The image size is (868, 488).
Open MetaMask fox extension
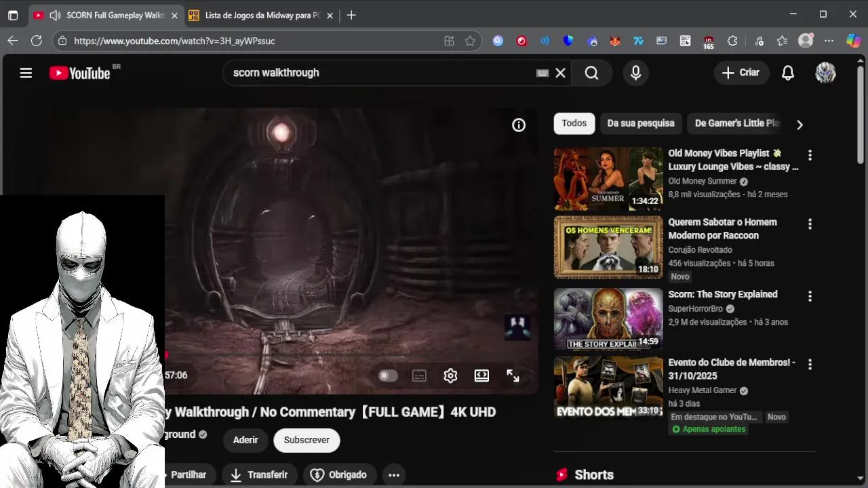pos(614,41)
